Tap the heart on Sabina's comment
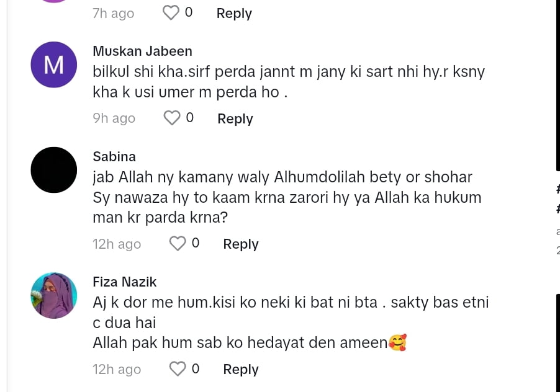The width and height of the screenshot is (560, 392). coord(178,244)
